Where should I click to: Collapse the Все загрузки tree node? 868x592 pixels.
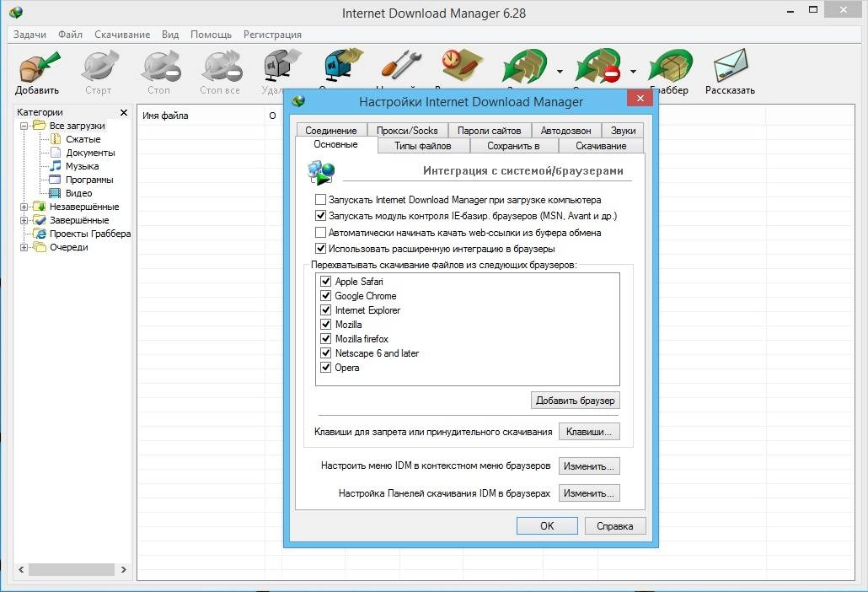24,126
